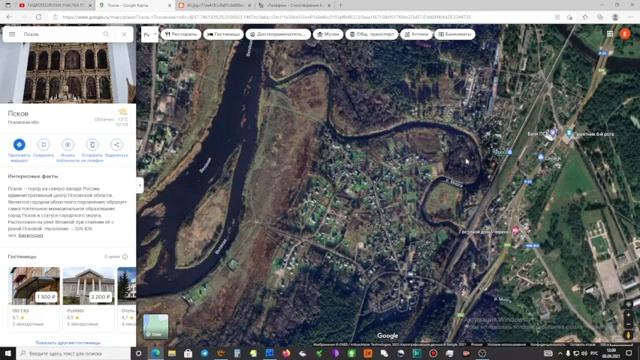Open Microsoft Edge in the taskbar
The height and width of the screenshot is (360, 640).
click(156, 353)
